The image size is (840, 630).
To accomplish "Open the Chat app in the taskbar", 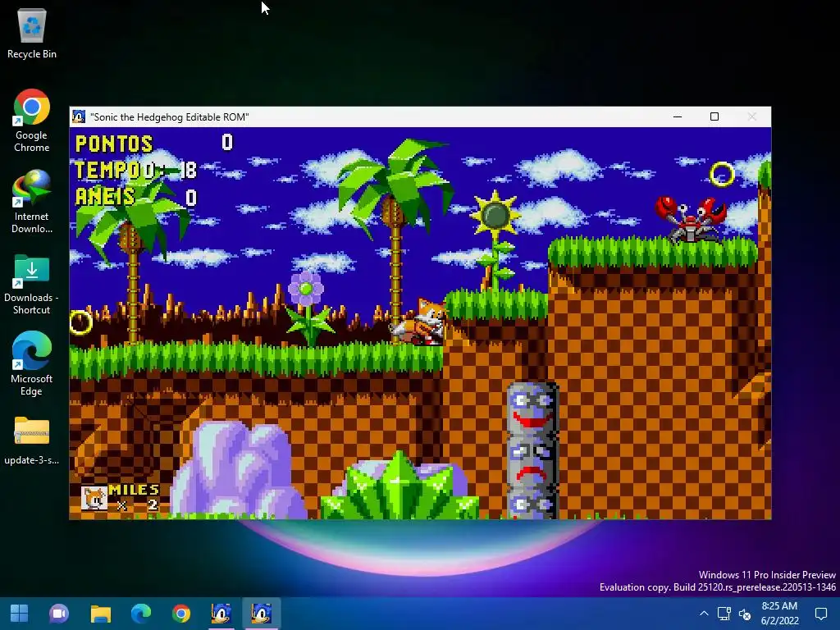I will coord(59,614).
